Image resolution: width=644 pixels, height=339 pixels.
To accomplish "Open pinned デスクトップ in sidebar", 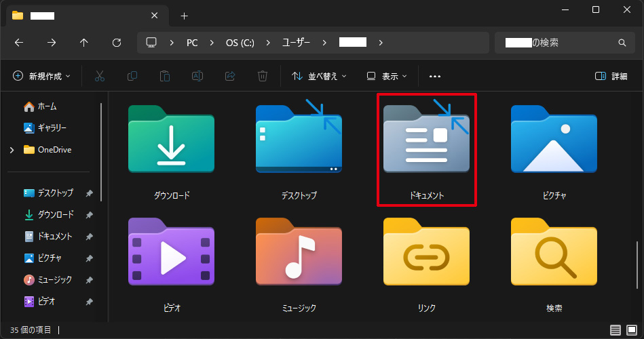I will [x=48, y=193].
